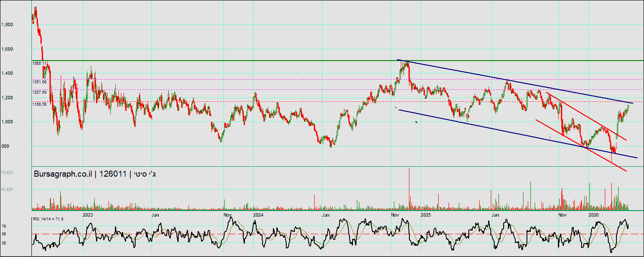
Task: Select the 1267.69 level label
Action: (x=39, y=92)
